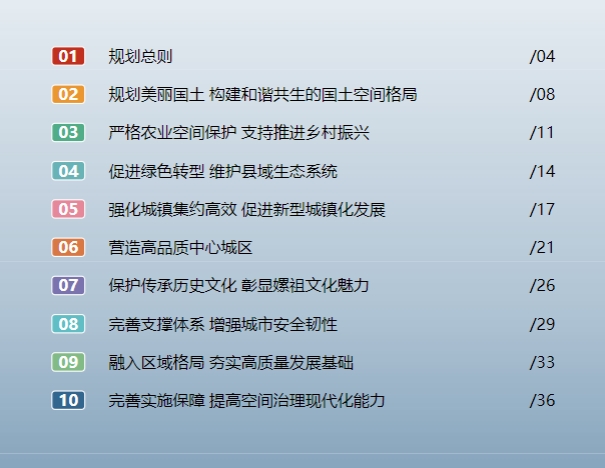Click the dark blue 10 chapter badge

68,400
